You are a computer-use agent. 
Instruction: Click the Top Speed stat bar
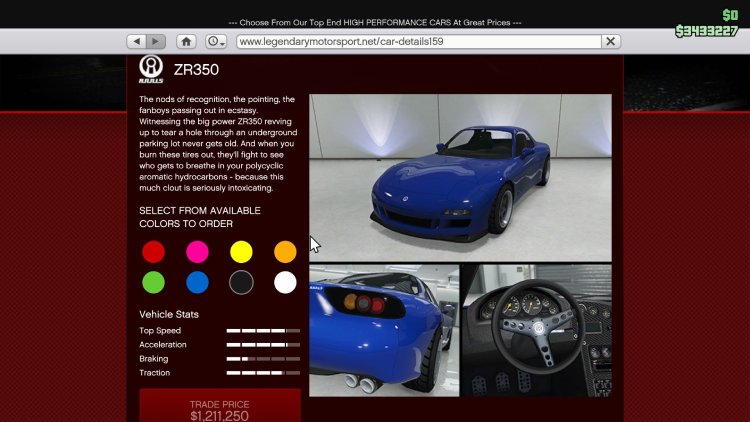point(263,331)
